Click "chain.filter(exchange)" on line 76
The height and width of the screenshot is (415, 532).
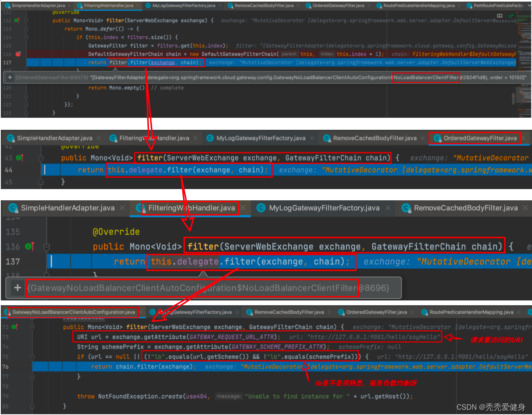click(154, 367)
